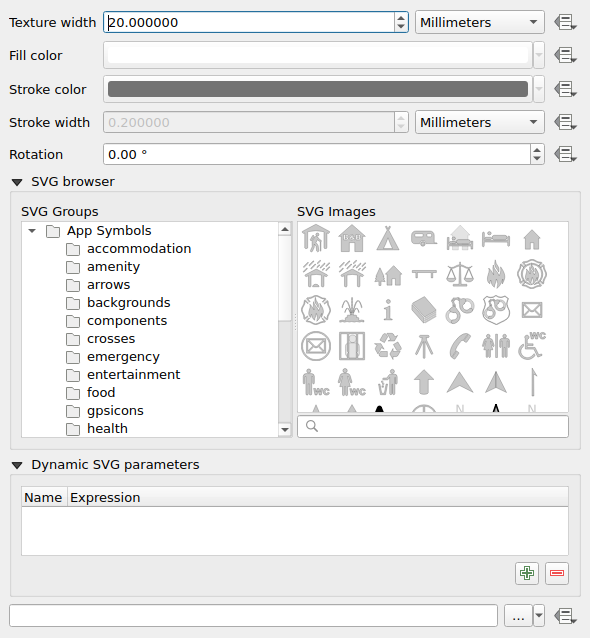Open data-defined override for Stroke width
The image size is (590, 638).
566,122
